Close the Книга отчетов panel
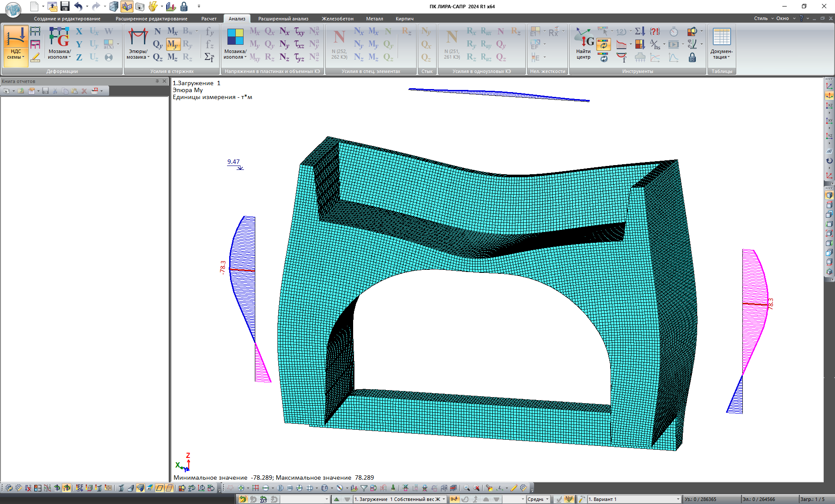Viewport: 835px width, 504px height. click(x=164, y=81)
